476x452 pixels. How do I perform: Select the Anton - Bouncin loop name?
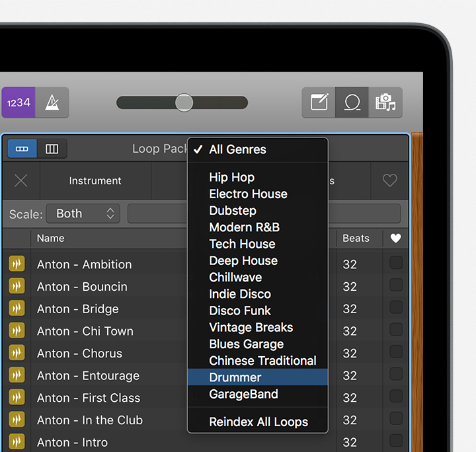(82, 287)
